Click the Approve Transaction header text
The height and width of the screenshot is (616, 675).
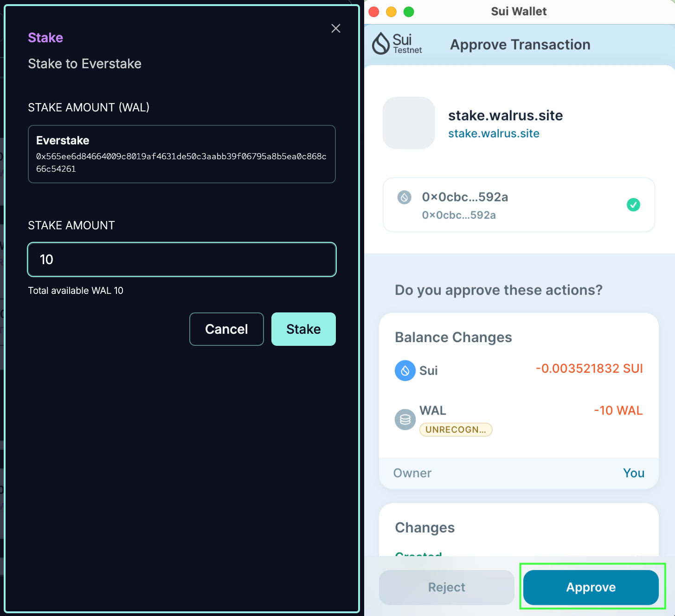click(520, 45)
